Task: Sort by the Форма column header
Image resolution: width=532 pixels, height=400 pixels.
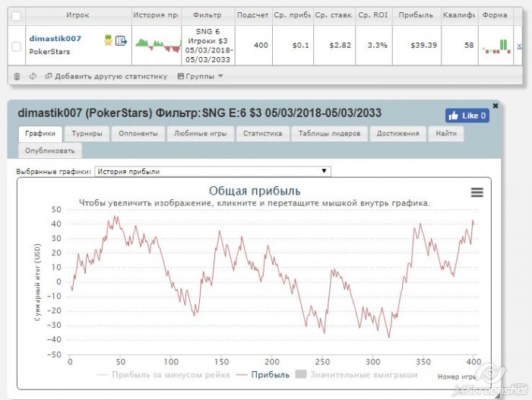Action: 496,15
